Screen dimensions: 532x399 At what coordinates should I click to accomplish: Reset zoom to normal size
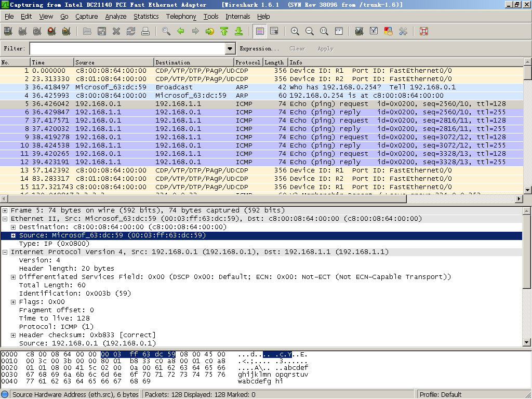point(324,32)
